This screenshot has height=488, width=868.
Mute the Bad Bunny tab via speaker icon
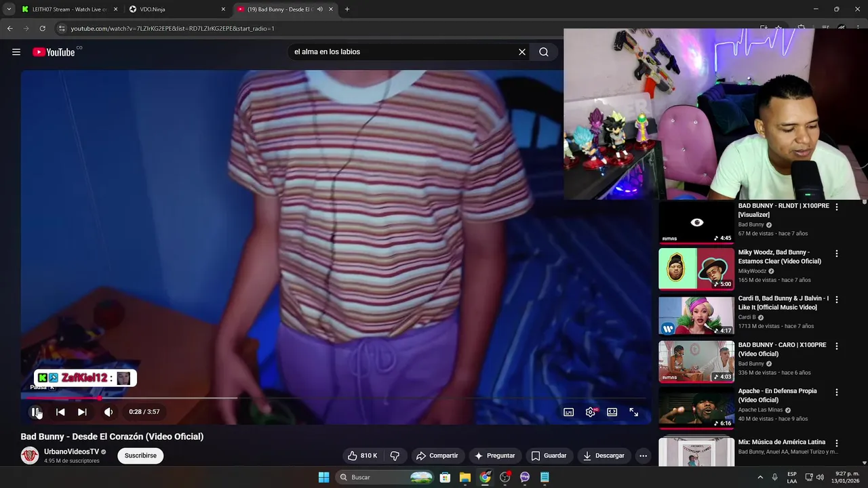(320, 9)
